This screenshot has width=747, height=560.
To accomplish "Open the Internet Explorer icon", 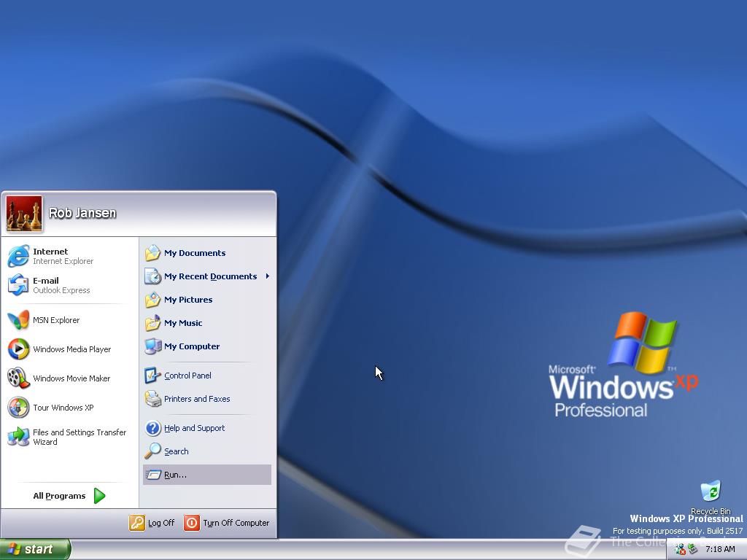I will [18, 256].
